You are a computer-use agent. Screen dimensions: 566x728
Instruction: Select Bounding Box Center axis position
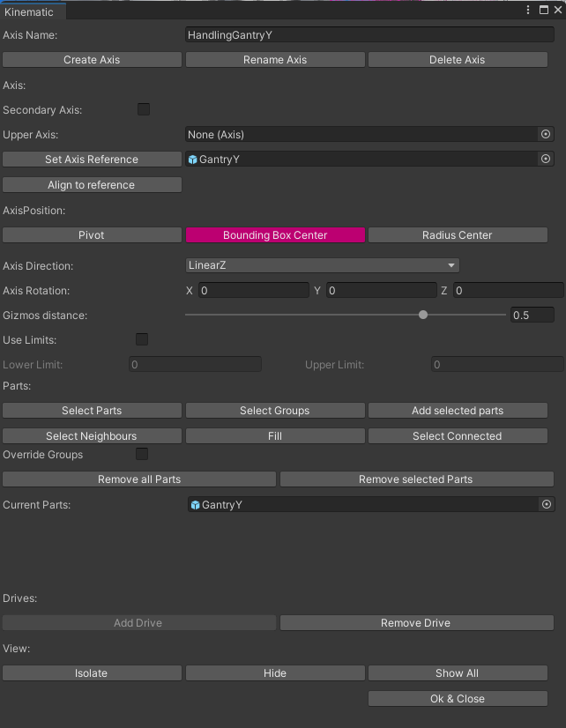pos(275,235)
